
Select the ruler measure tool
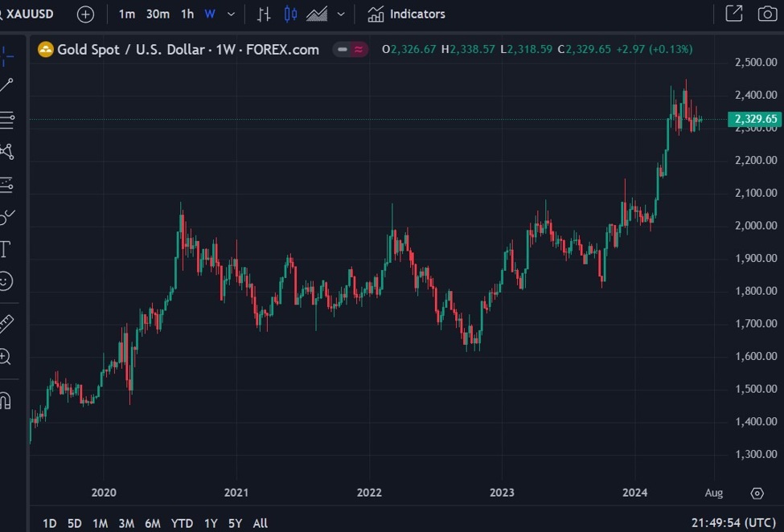click(6, 324)
